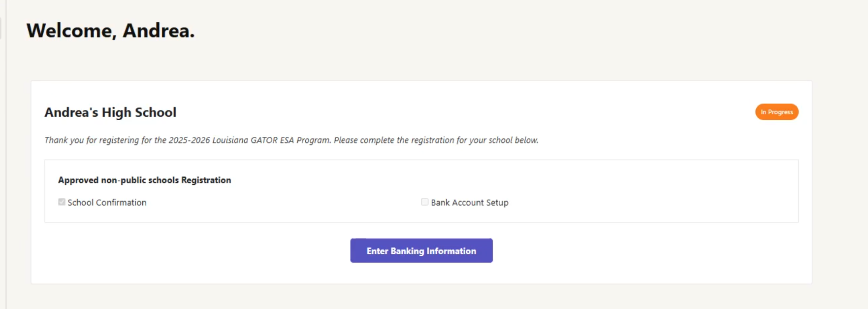Check the Bank Account Setup checkbox
This screenshot has height=309, width=868.
(x=424, y=202)
